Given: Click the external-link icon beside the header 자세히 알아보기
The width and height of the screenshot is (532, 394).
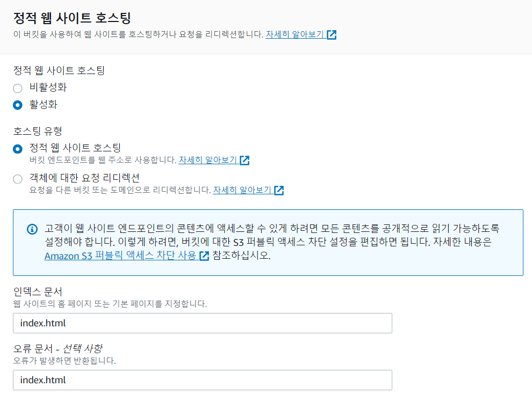Looking at the screenshot, I should coord(332,35).
